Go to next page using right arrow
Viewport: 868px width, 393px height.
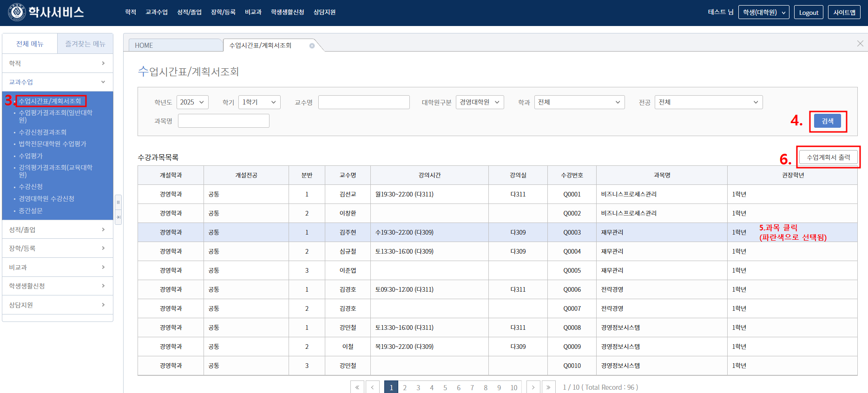pos(533,387)
